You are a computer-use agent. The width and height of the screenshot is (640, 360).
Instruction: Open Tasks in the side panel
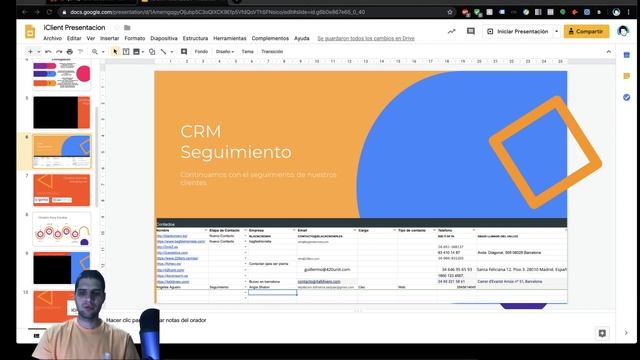[x=627, y=97]
